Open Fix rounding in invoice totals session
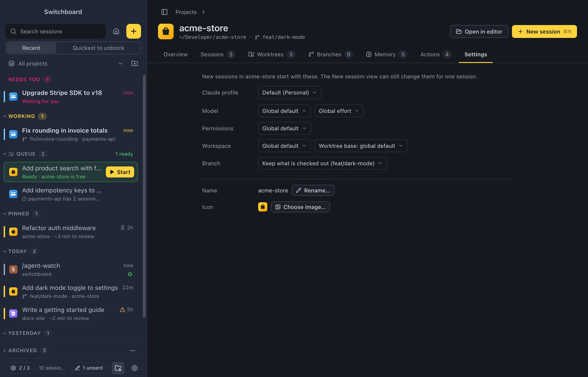The height and width of the screenshot is (377, 588). coord(71,134)
